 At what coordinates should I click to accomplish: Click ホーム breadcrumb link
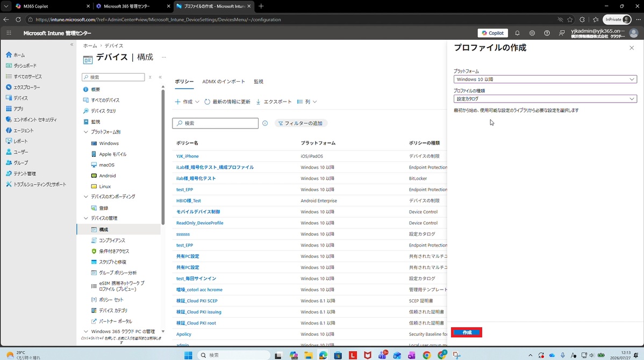coord(90,46)
